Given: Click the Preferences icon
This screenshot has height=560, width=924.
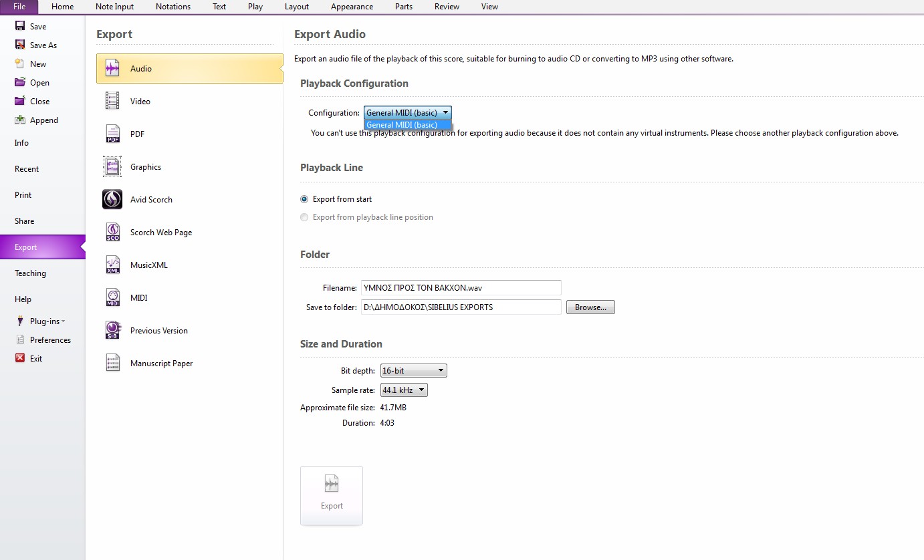Looking at the screenshot, I should click(20, 339).
